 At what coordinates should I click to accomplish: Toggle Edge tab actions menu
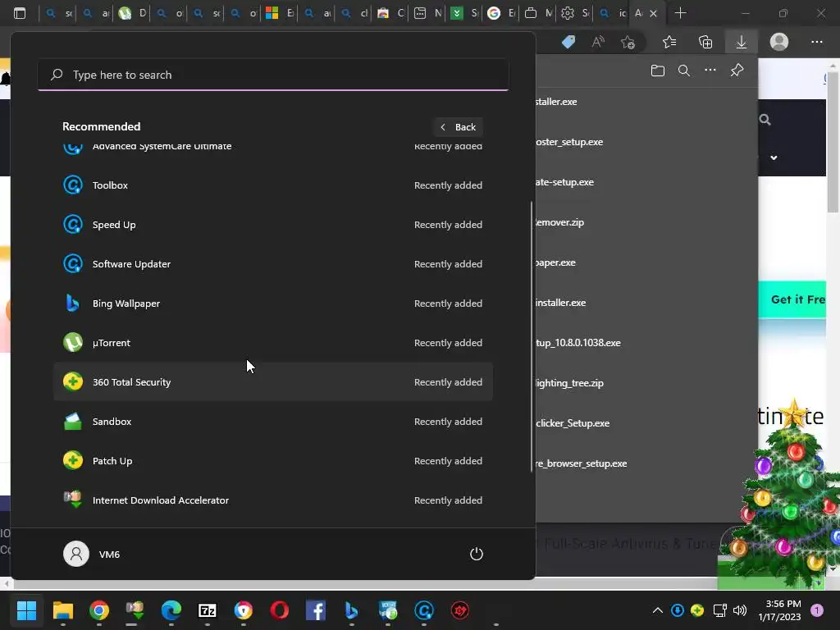pyautogui.click(x=20, y=13)
